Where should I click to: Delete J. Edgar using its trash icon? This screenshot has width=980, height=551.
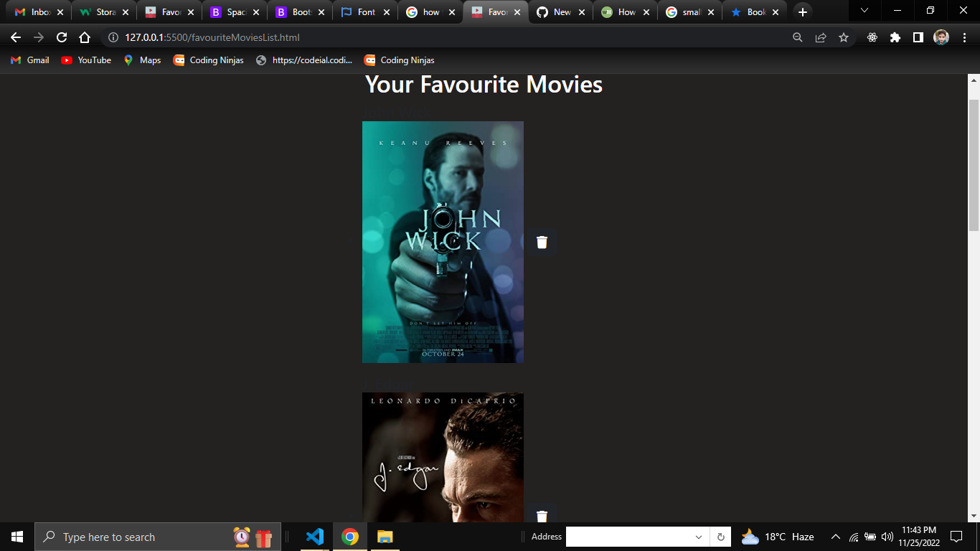(542, 516)
